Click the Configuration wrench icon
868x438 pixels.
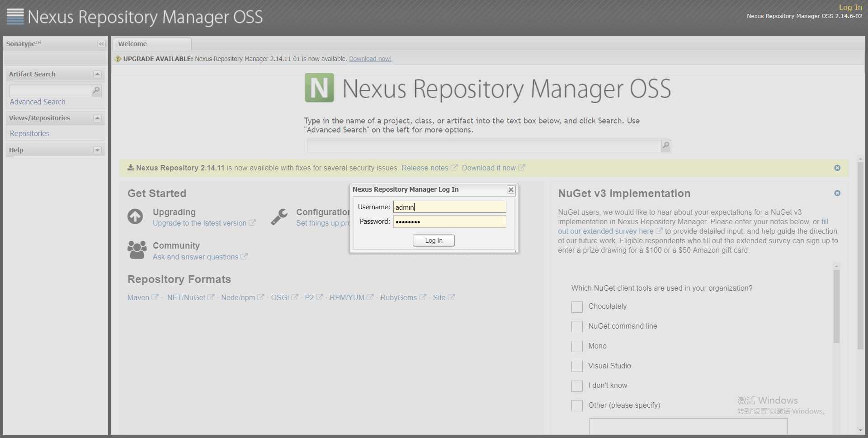click(x=279, y=217)
